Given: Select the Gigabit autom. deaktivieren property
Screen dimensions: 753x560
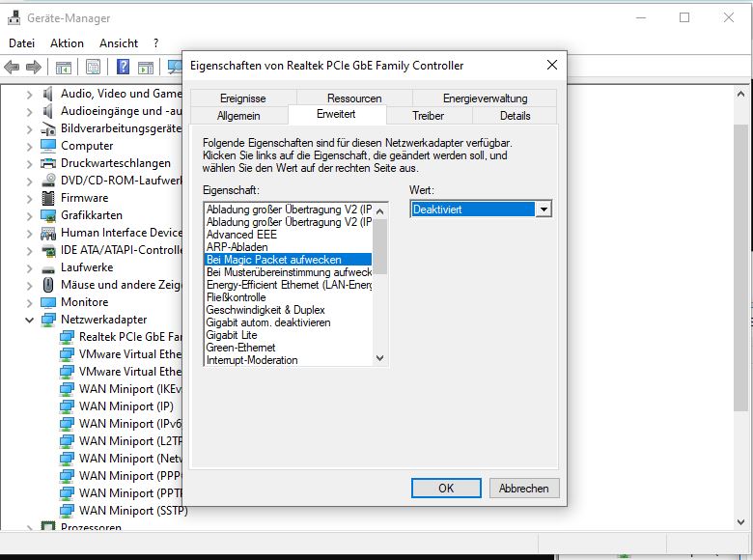Looking at the screenshot, I should 288,322.
